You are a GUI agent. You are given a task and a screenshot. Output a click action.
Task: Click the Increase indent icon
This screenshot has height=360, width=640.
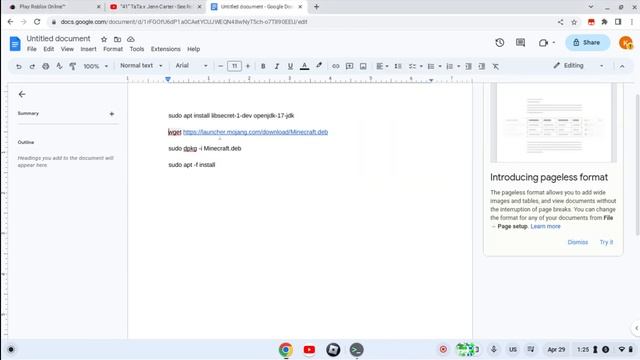482,66
